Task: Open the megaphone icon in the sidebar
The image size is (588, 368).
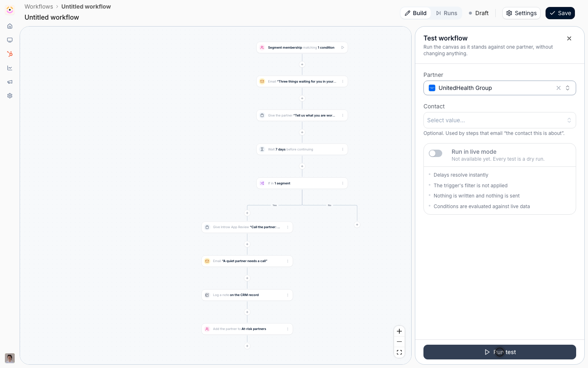Action: tap(10, 82)
